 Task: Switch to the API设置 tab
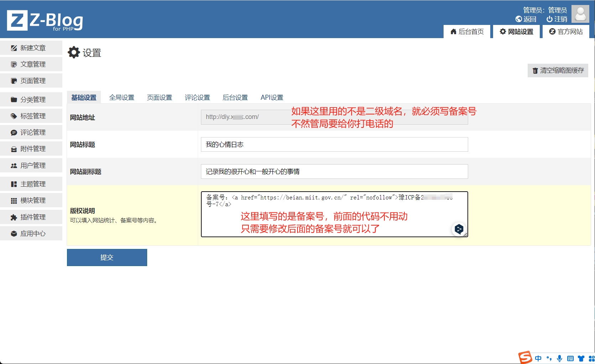click(x=271, y=97)
